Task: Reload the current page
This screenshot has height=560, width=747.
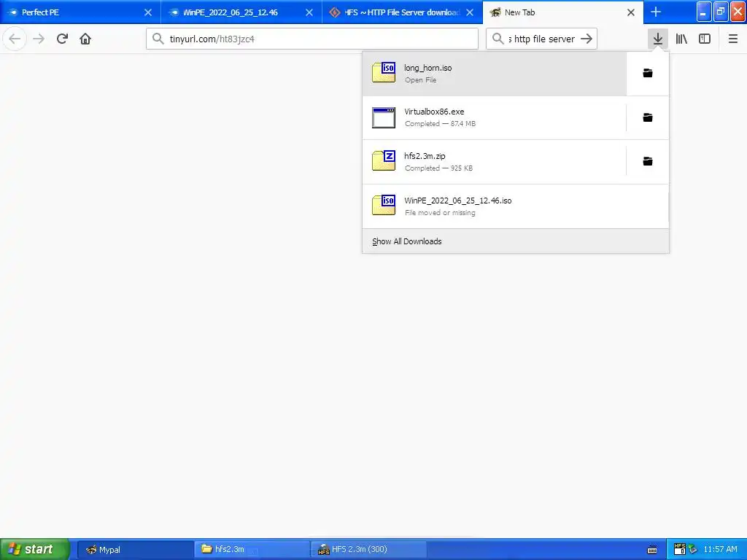Action: (62, 39)
